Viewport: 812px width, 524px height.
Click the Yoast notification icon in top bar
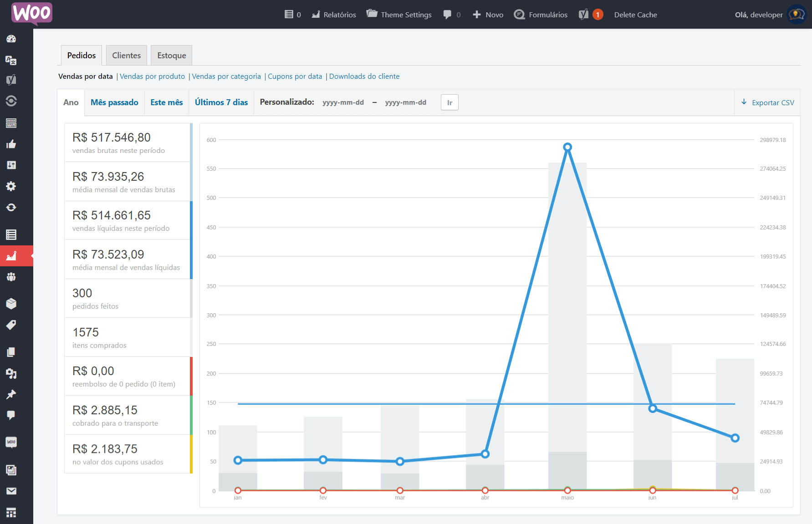590,15
